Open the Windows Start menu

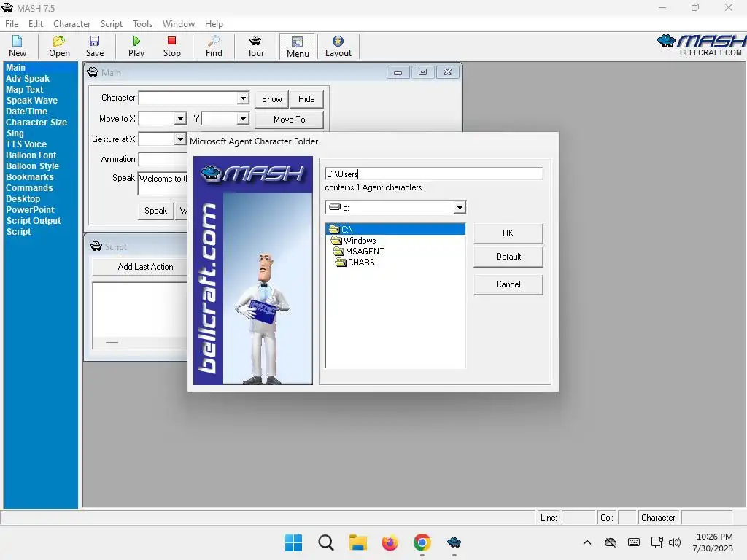(x=293, y=542)
